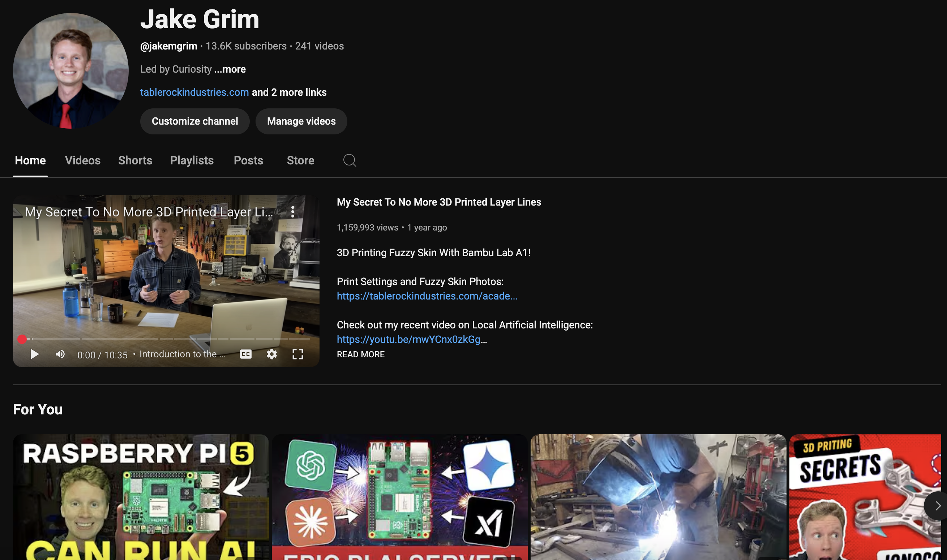The width and height of the screenshot is (947, 560).
Task: Click Jake Grim profile picture
Action: point(70,70)
